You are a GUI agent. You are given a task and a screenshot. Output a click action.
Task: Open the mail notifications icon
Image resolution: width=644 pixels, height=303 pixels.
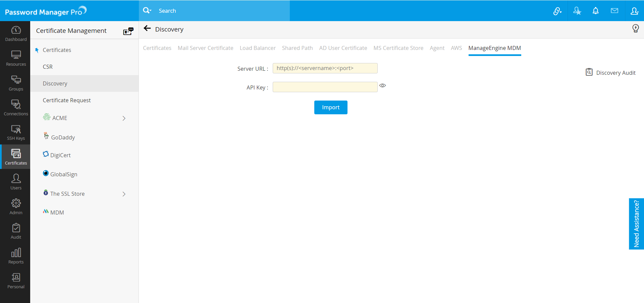click(x=615, y=10)
